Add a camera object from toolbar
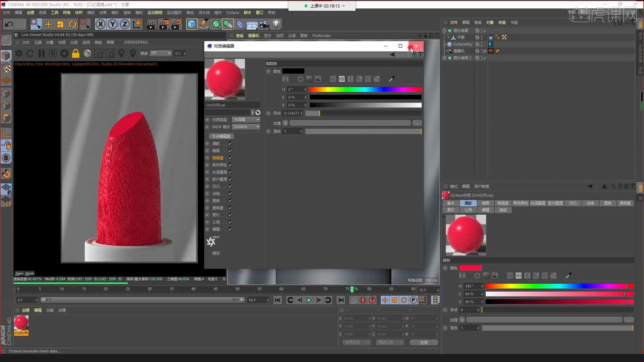 [x=264, y=24]
